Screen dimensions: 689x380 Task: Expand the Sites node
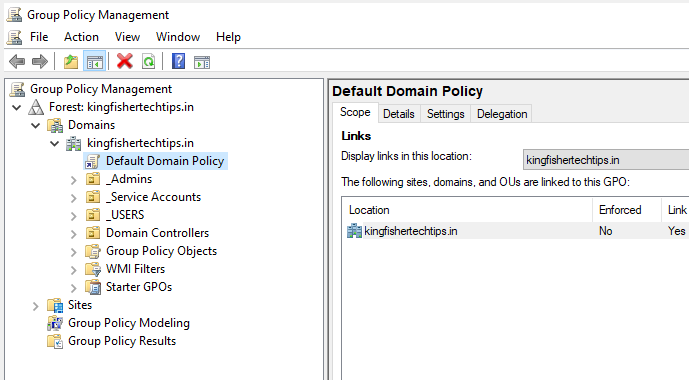point(36,306)
